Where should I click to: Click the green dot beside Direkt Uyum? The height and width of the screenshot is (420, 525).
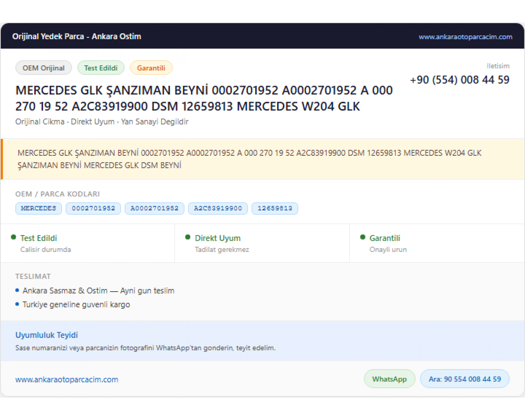click(x=188, y=237)
